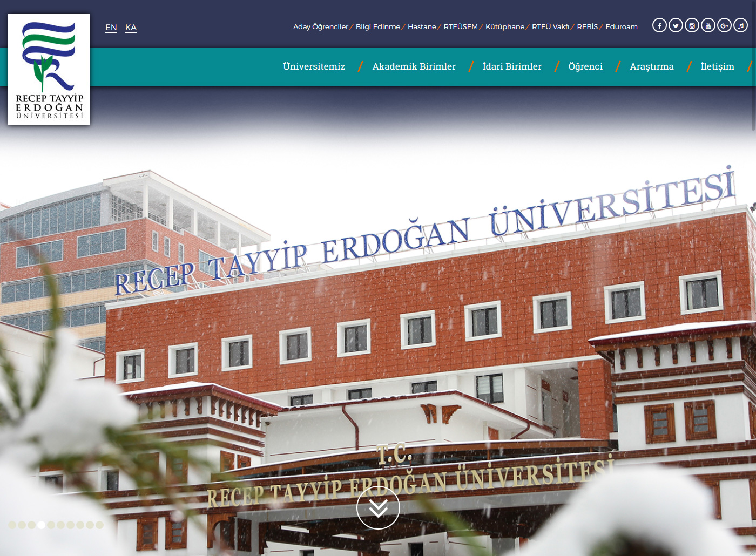Viewport: 756px width, 556px height.
Task: Click the İletişim navigation entry
Action: pos(718,66)
